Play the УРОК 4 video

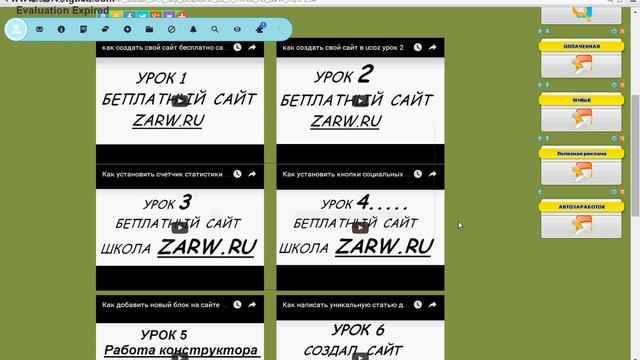[x=360, y=228]
